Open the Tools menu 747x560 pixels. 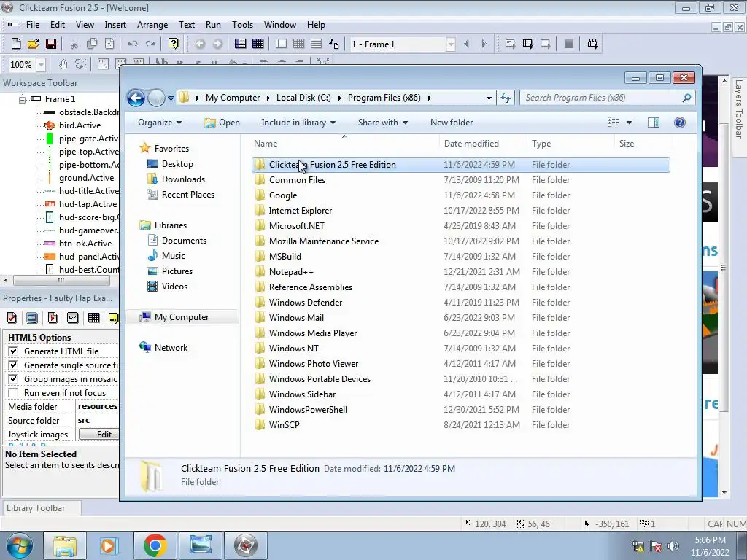(242, 25)
